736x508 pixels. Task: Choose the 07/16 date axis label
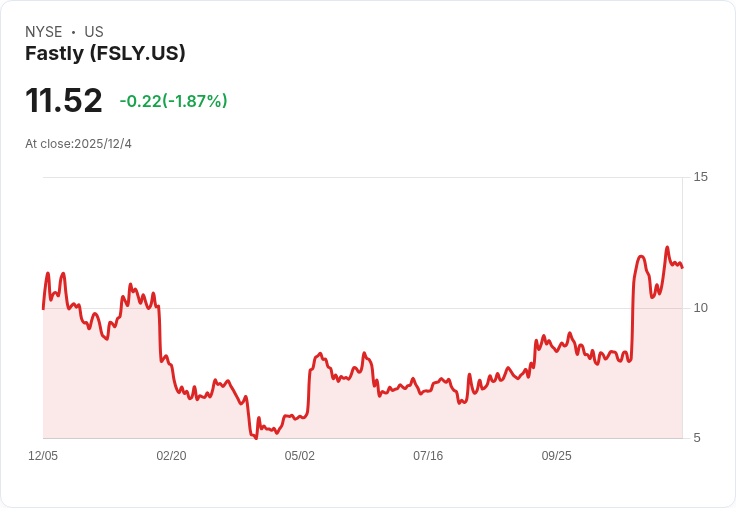click(428, 456)
